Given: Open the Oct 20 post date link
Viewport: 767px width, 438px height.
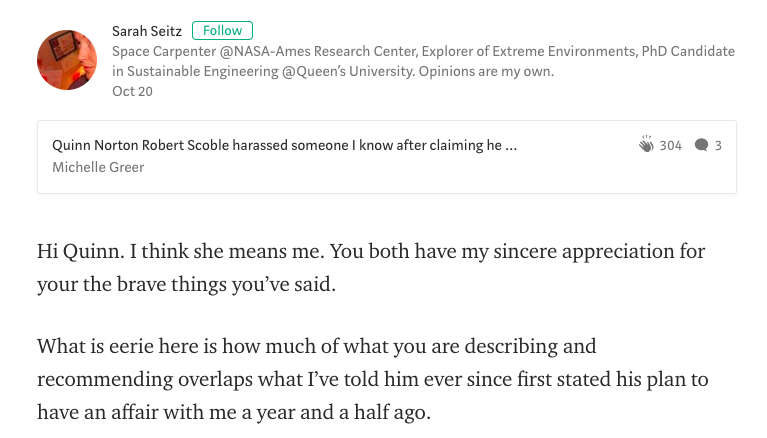Looking at the screenshot, I should (x=130, y=90).
